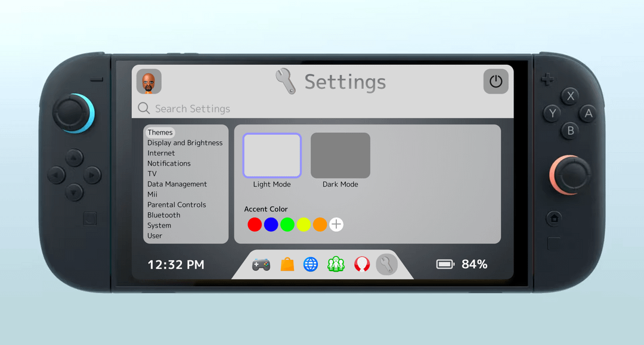
Task: Open Data Management settings
Action: click(x=177, y=184)
